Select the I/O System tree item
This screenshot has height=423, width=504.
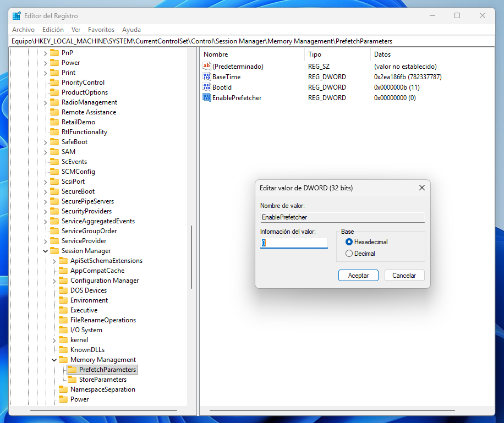pyautogui.click(x=86, y=330)
